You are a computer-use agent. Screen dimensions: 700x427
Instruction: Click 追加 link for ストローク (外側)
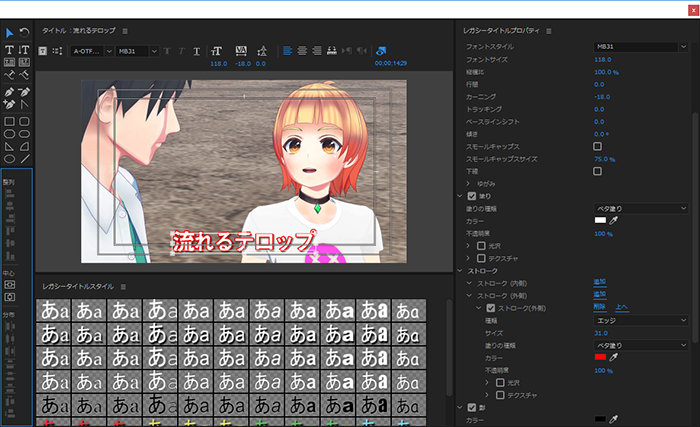tap(600, 294)
